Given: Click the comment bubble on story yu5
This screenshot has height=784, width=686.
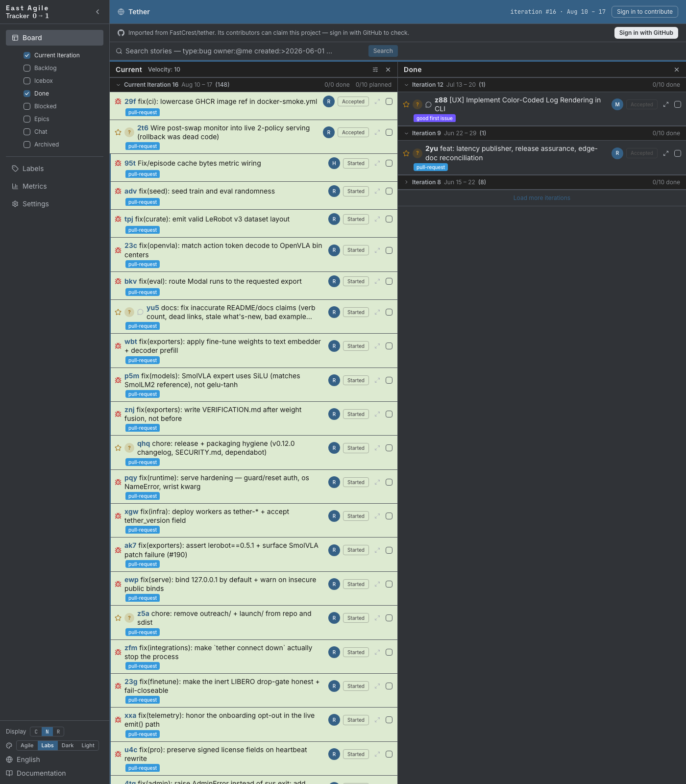Looking at the screenshot, I should 140,312.
